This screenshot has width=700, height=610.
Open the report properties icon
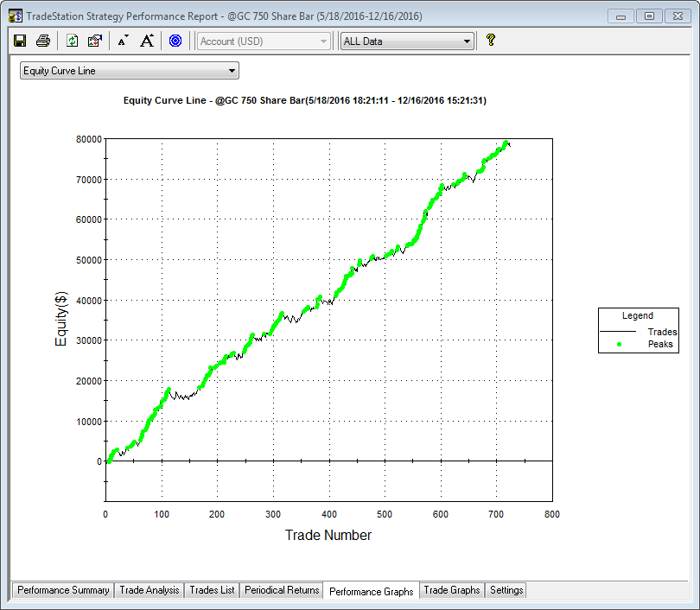pyautogui.click(x=95, y=41)
